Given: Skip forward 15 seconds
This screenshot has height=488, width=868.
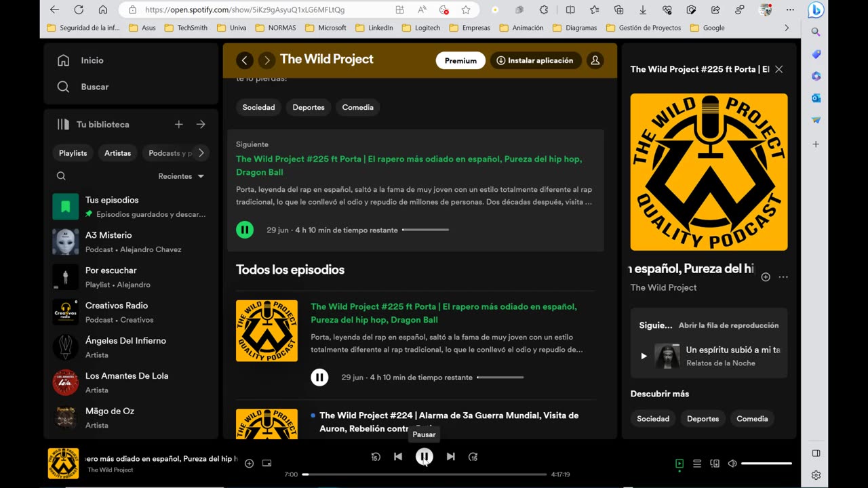Looking at the screenshot, I should coord(473,457).
